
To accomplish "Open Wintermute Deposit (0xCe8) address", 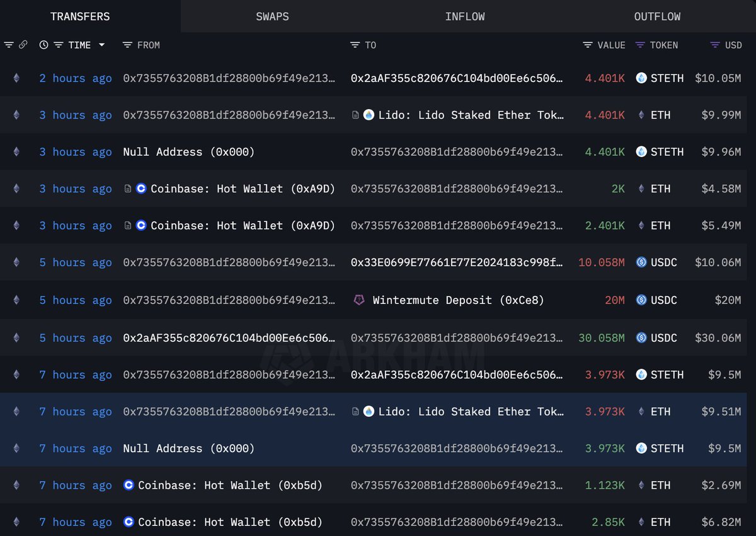I will (x=459, y=300).
